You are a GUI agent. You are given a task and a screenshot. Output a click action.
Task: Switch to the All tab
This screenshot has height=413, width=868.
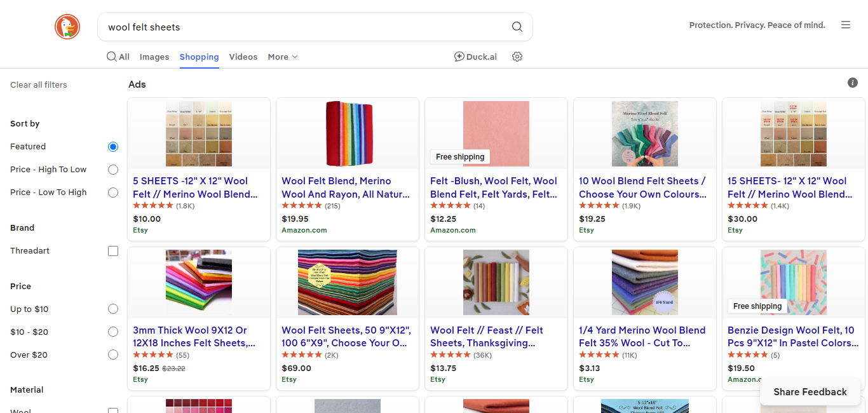[x=118, y=57]
